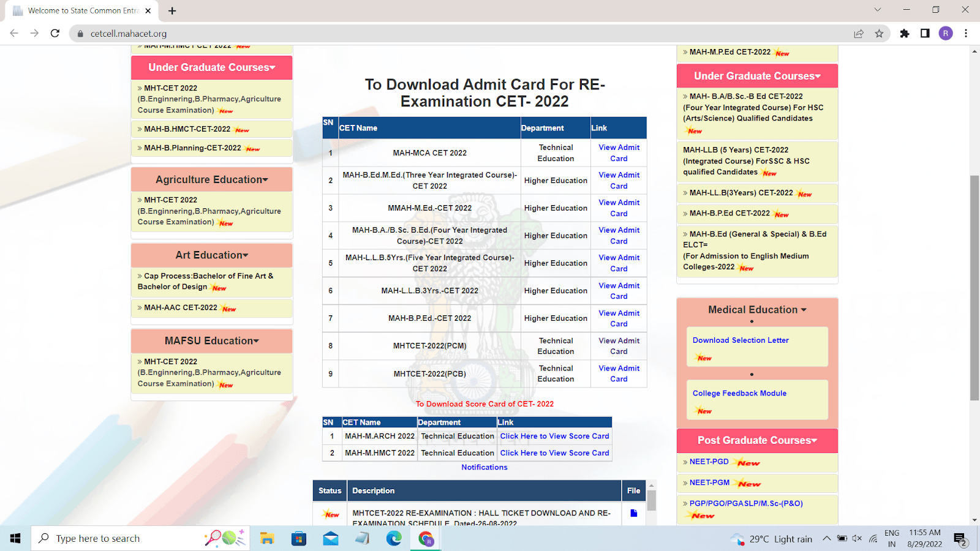The height and width of the screenshot is (551, 980).
Task: Open Microsoft Edge from the taskbar
Action: [x=394, y=538]
